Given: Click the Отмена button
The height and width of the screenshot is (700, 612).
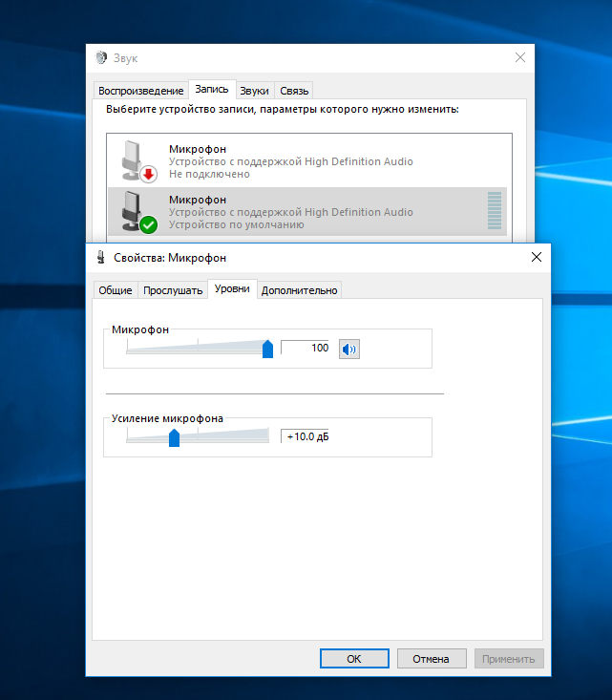Looking at the screenshot, I should pos(430,659).
